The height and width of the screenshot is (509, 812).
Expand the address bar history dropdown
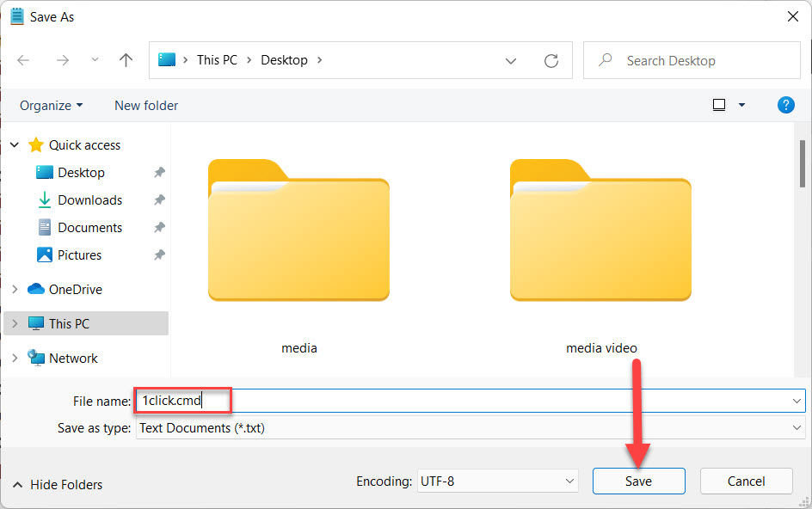(x=511, y=61)
